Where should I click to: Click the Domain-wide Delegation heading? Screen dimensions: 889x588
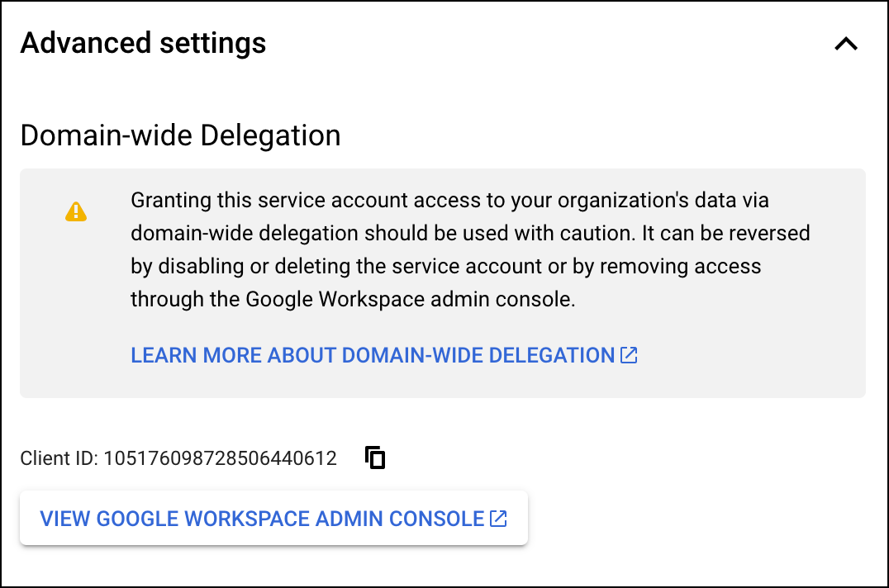(180, 135)
